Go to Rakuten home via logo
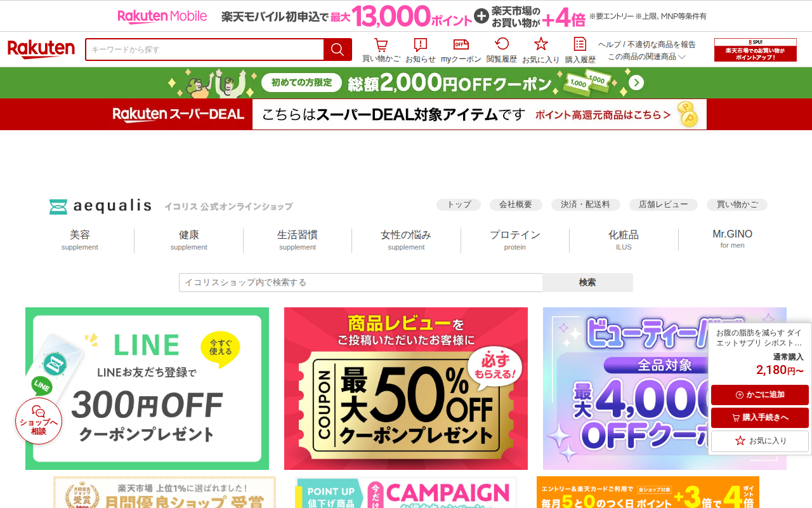Screen dimensions: 812x508 41,50
